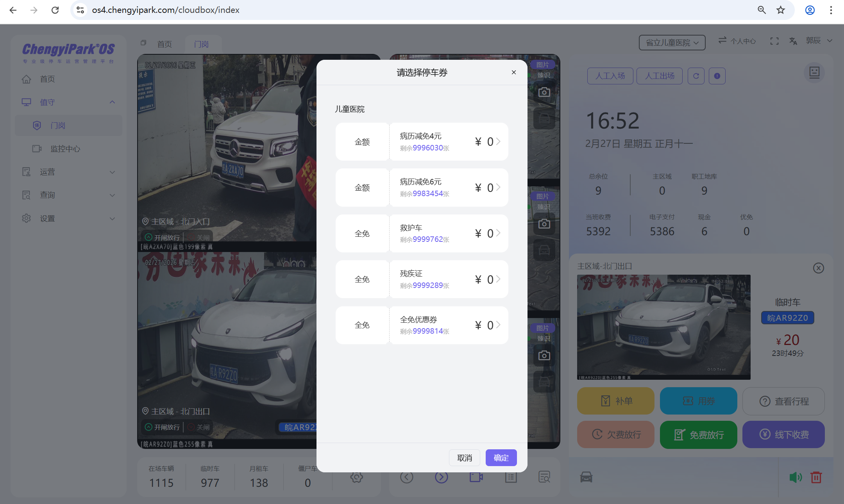Select 监控中心 in the sidebar
Image resolution: width=844 pixels, height=504 pixels.
(66, 148)
